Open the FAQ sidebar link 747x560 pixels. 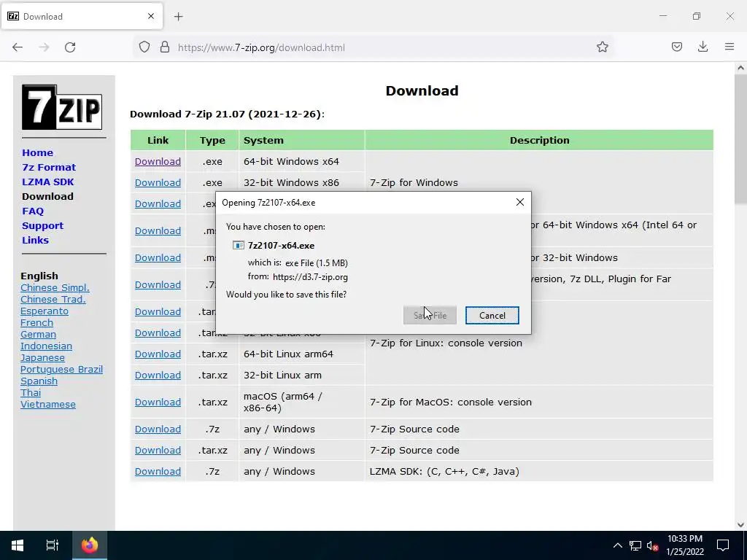point(33,211)
